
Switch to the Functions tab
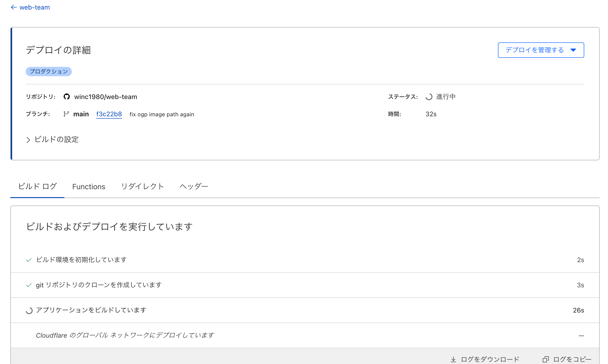88,186
